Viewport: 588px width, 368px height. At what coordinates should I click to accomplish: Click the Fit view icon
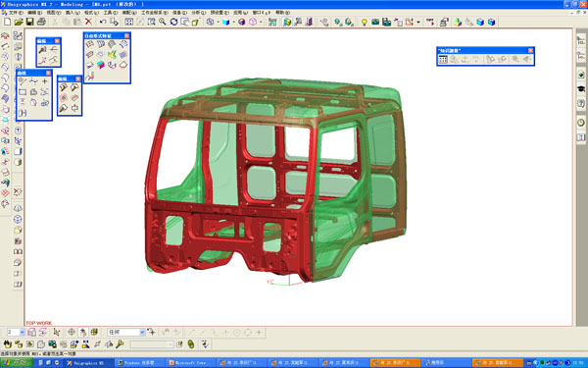click(128, 22)
